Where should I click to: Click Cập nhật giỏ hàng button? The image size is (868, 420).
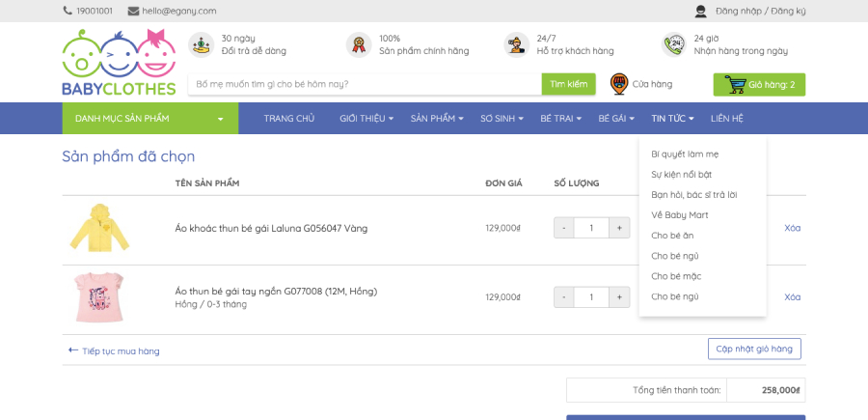click(x=754, y=349)
